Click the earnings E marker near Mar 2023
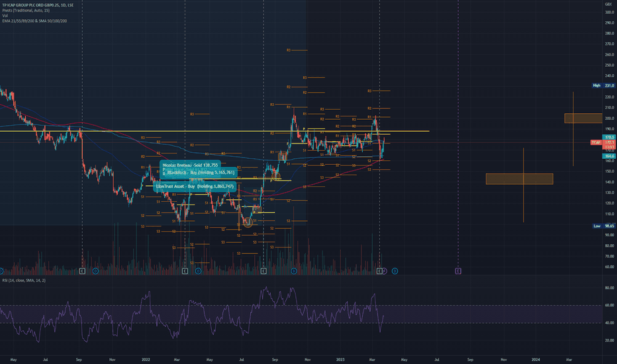Screen dimensions: 617x364 point(379,271)
